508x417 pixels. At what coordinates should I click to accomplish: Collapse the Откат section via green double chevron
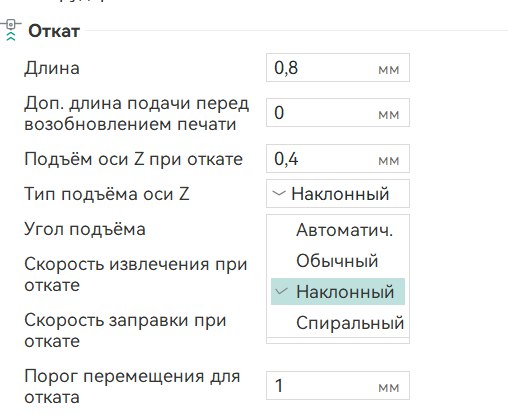pyautogui.click(x=11, y=37)
